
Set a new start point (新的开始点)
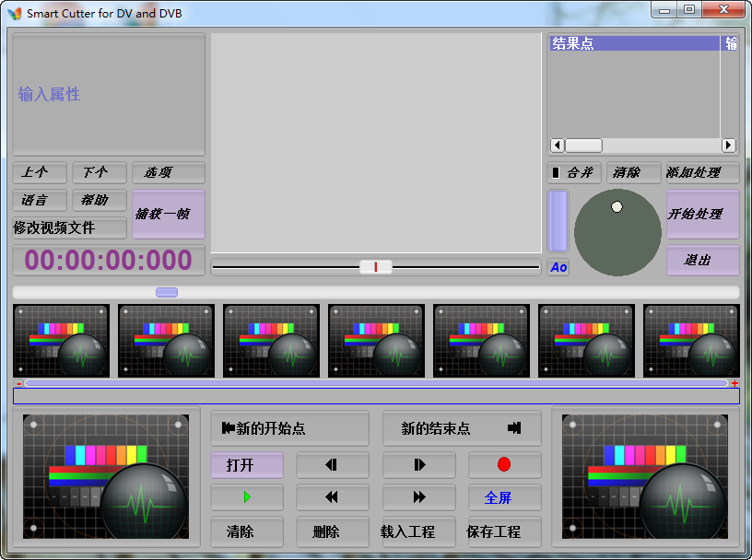[289, 428]
